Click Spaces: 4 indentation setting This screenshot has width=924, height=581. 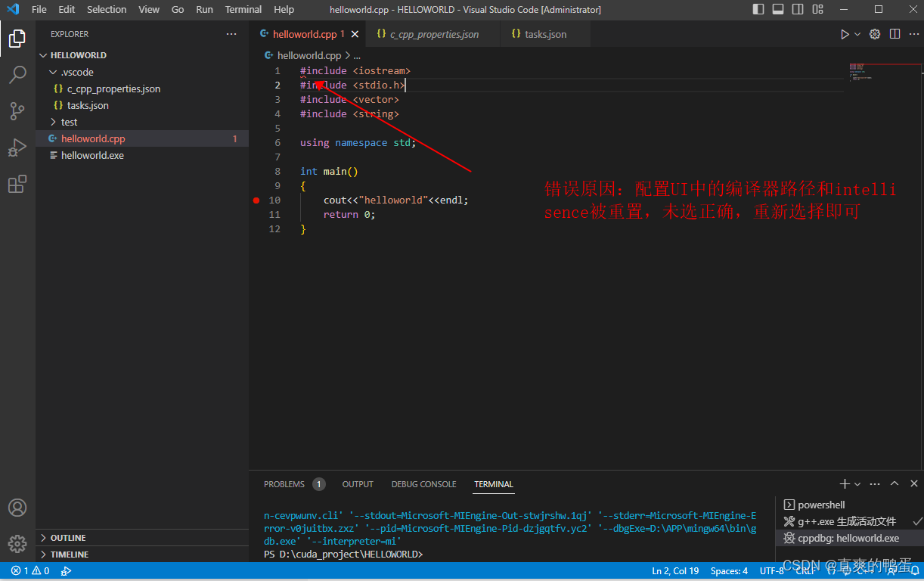729,571
